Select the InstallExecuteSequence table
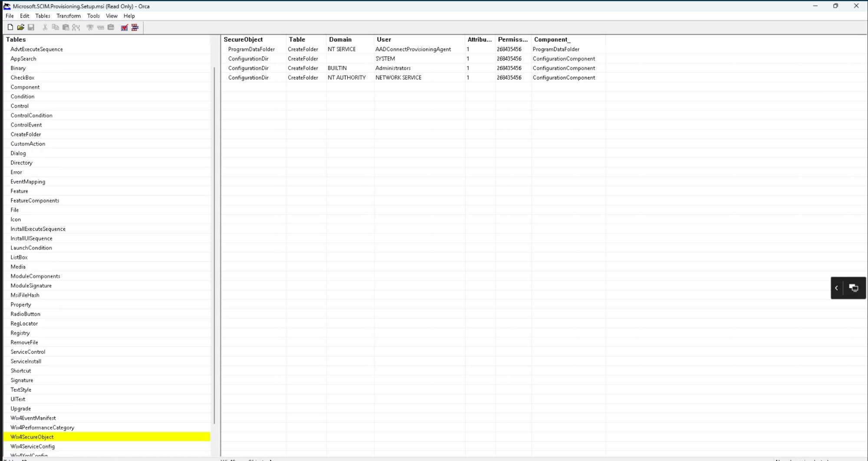The image size is (868, 461). point(107,229)
